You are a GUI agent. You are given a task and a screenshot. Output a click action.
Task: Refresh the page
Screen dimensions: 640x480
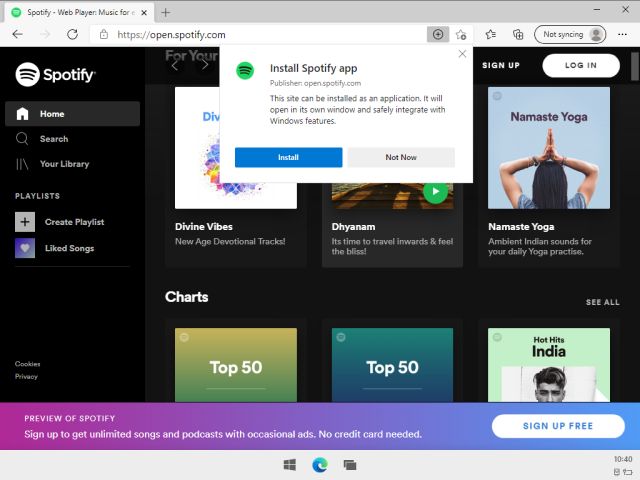(73, 34)
